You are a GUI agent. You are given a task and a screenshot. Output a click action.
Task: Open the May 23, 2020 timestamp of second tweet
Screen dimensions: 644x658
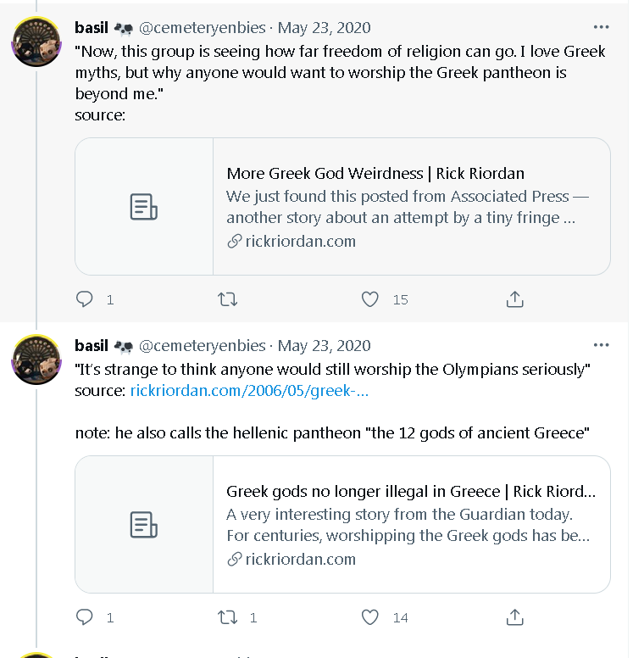[x=324, y=346]
